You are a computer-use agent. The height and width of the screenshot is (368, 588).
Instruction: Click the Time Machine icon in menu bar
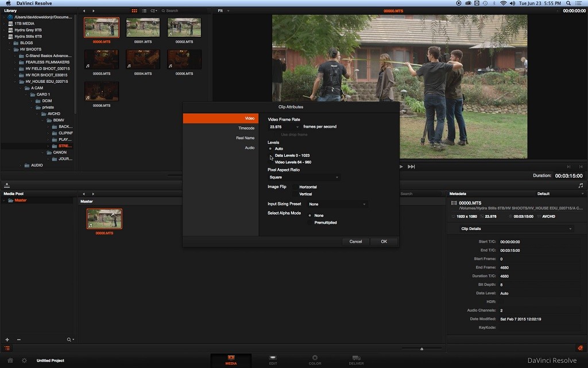[x=485, y=3]
